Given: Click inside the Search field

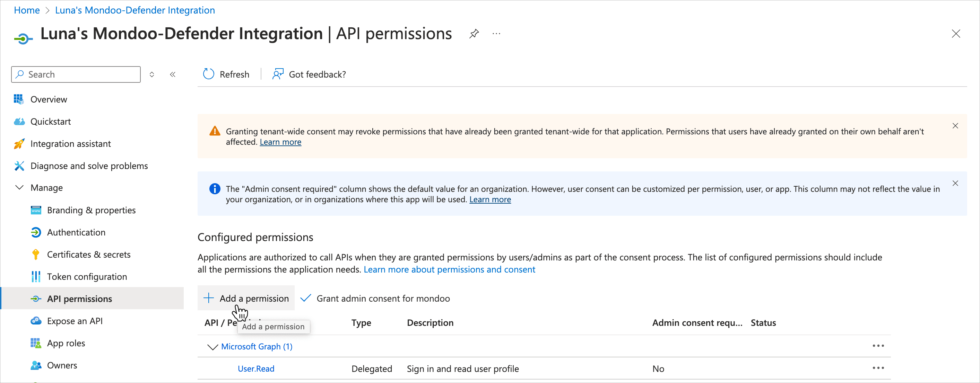Looking at the screenshot, I should (75, 74).
